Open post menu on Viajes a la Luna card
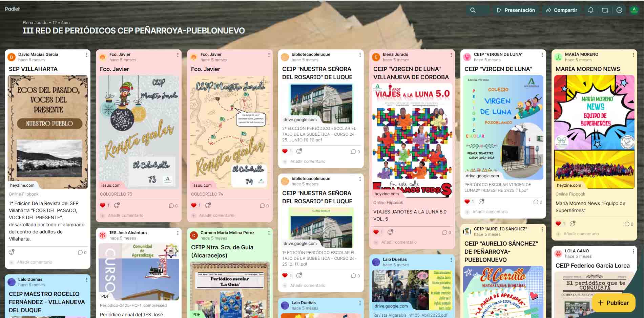Screen dimensions: 644x318 pyautogui.click(x=451, y=54)
